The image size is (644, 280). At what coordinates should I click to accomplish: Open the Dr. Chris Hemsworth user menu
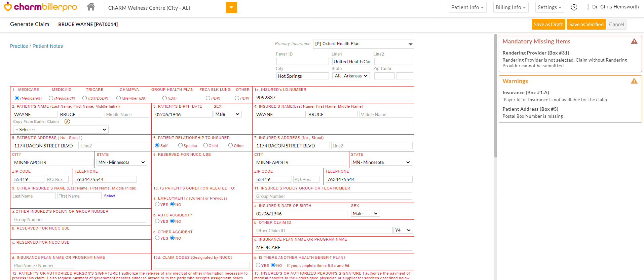pyautogui.click(x=615, y=7)
